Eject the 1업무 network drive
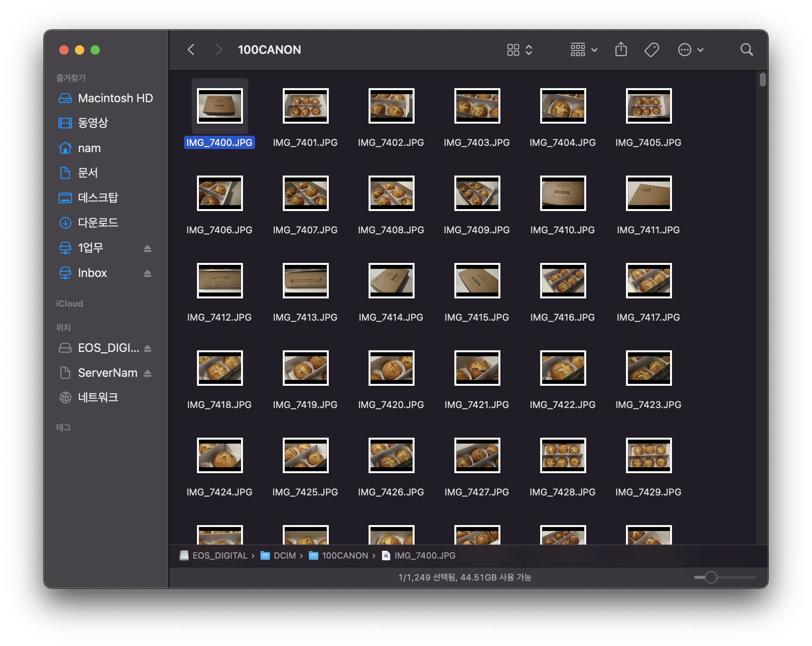 click(x=147, y=248)
